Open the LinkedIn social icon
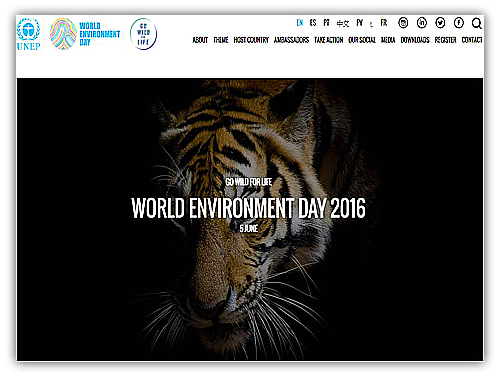This screenshot has width=500, height=378. (x=422, y=23)
